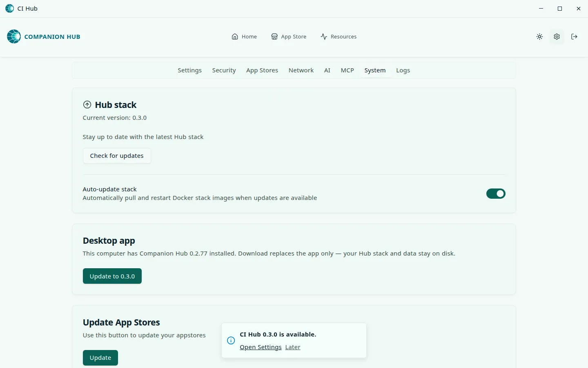The height and width of the screenshot is (368, 588).
Task: Maximize the CI Hub window
Action: tap(560, 9)
